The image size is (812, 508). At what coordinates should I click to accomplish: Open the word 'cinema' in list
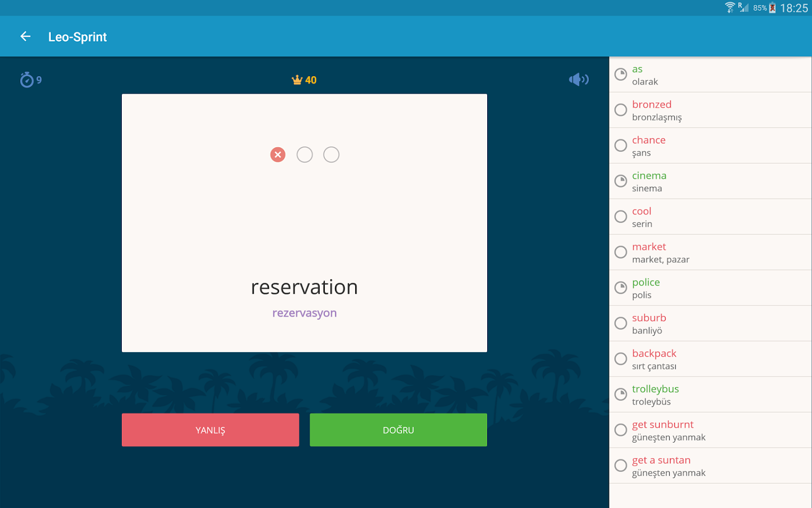click(x=649, y=176)
